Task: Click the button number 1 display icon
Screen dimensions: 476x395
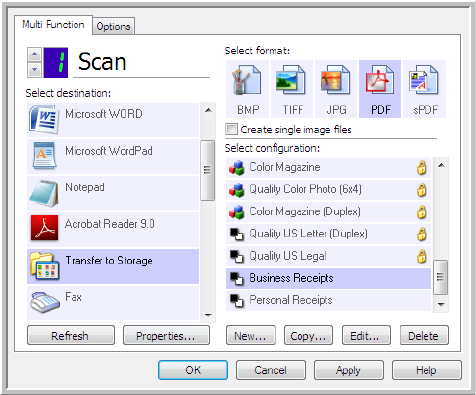Action: 56,63
